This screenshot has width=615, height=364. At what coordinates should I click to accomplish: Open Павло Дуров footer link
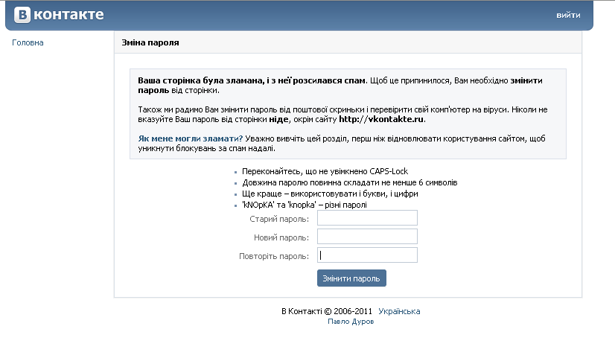[351, 322]
